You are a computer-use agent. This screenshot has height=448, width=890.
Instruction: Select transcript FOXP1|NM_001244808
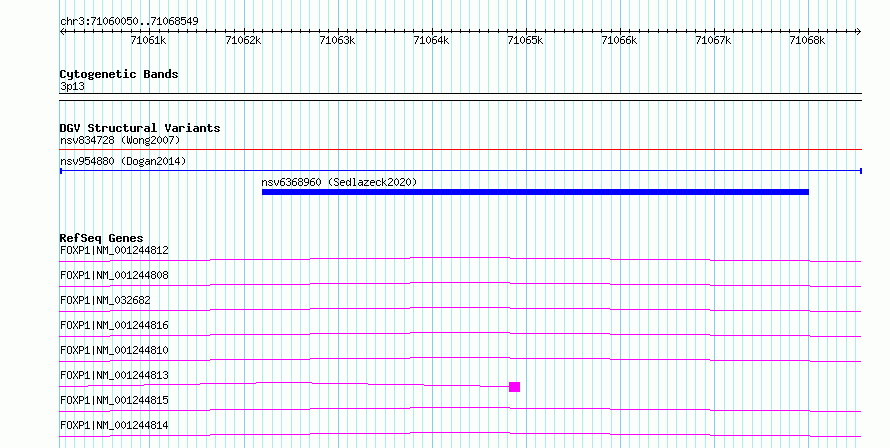pyautogui.click(x=114, y=275)
